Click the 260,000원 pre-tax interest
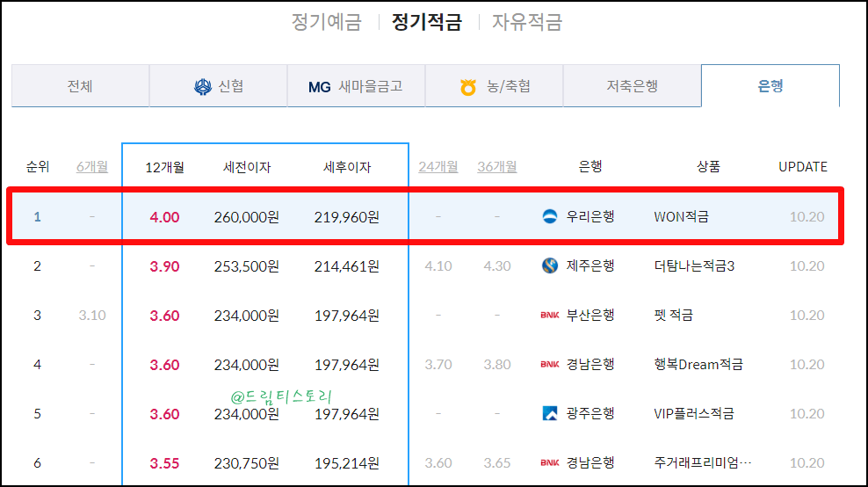This screenshot has width=868, height=487. (246, 217)
